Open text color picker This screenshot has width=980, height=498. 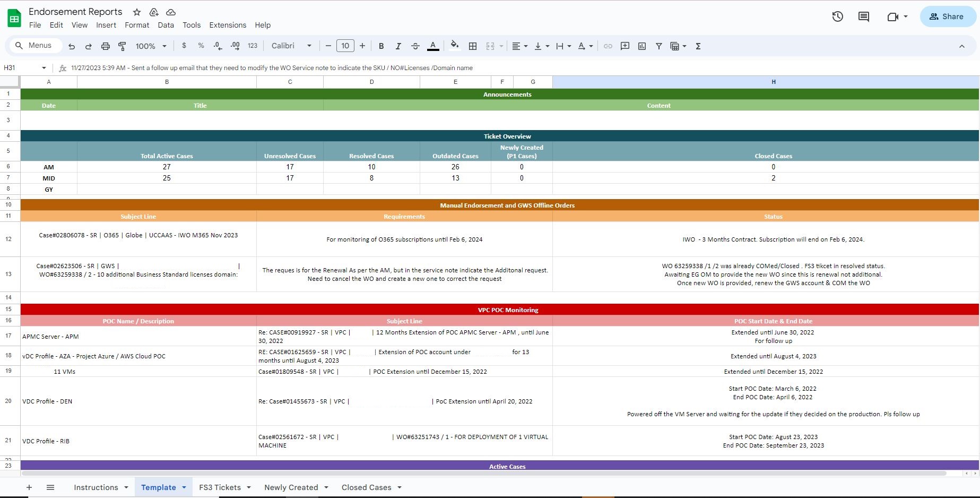(433, 46)
